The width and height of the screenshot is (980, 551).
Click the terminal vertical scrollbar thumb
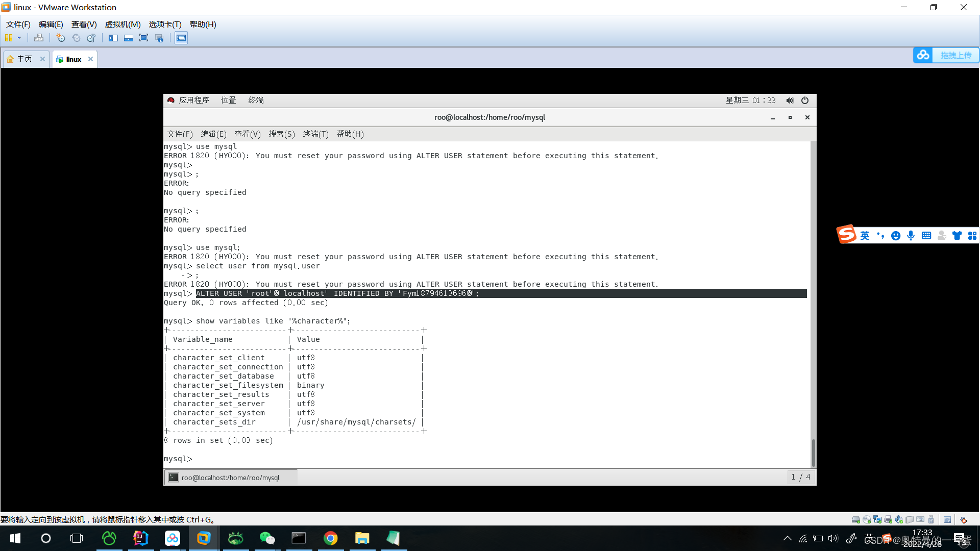click(x=813, y=453)
